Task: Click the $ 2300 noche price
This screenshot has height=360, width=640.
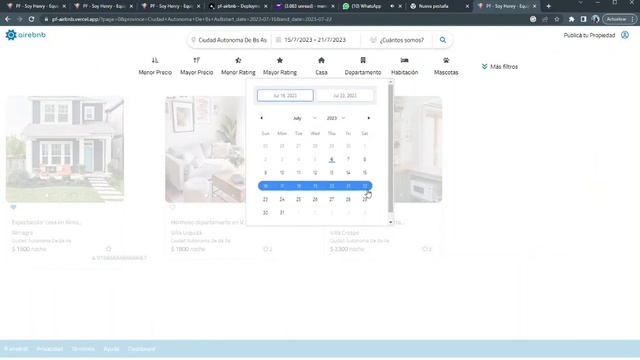Action: pos(347,249)
